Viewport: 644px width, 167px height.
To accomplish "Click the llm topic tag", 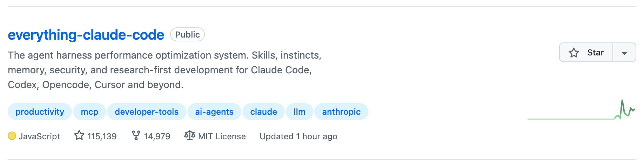I will tap(300, 112).
